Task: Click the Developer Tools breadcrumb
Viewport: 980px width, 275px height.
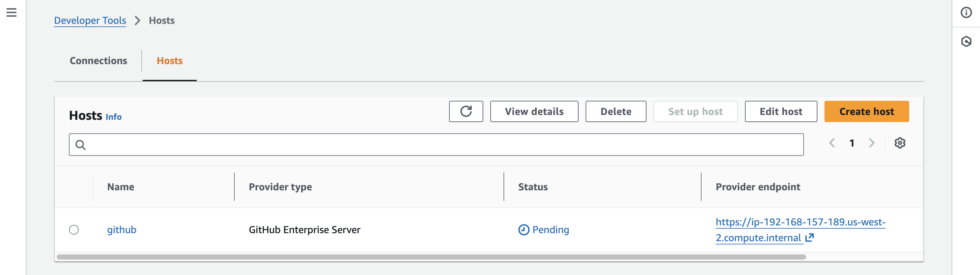Action: pos(90,21)
